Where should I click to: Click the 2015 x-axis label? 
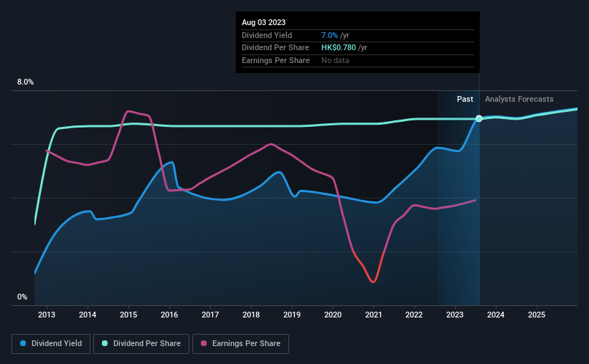(x=128, y=315)
